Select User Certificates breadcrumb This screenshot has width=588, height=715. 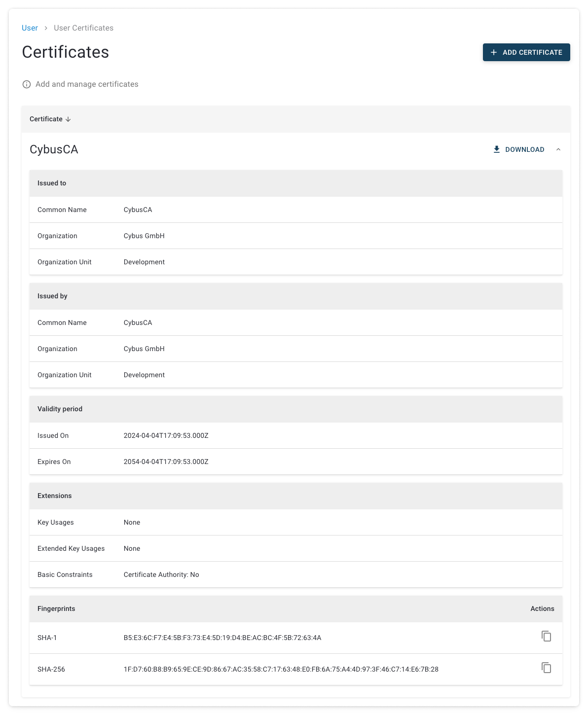(x=83, y=28)
